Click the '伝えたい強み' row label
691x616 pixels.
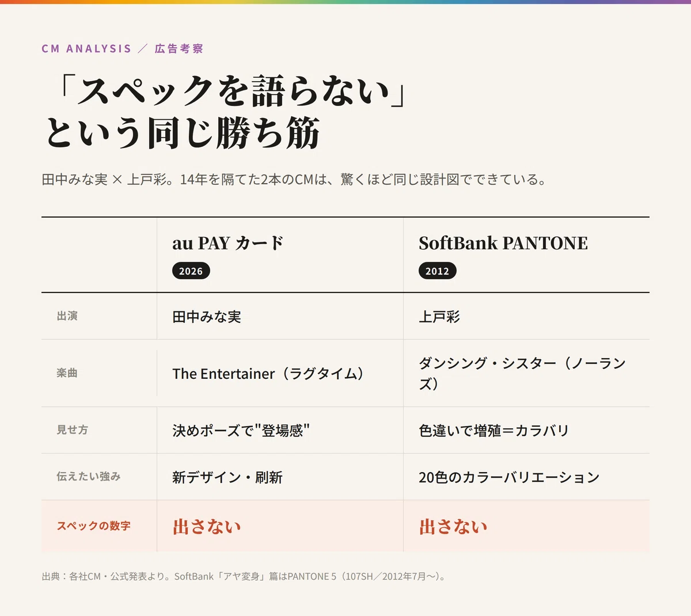coord(89,477)
